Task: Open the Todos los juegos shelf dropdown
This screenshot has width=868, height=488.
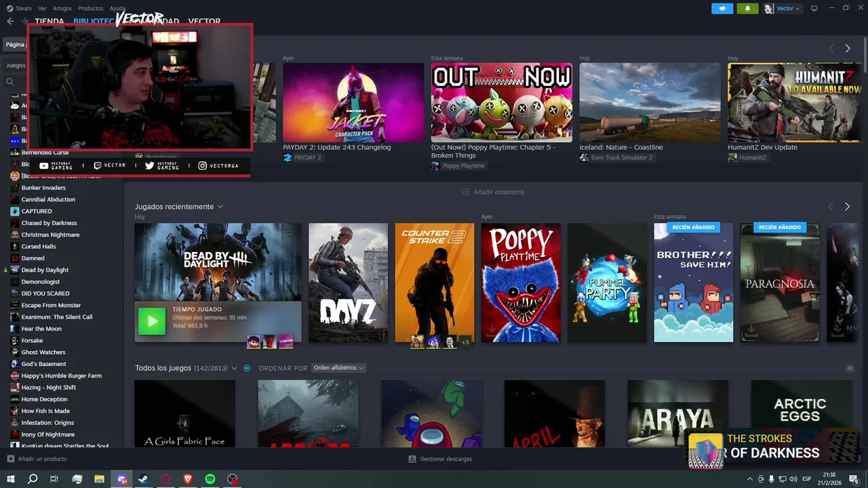Action: pos(234,368)
